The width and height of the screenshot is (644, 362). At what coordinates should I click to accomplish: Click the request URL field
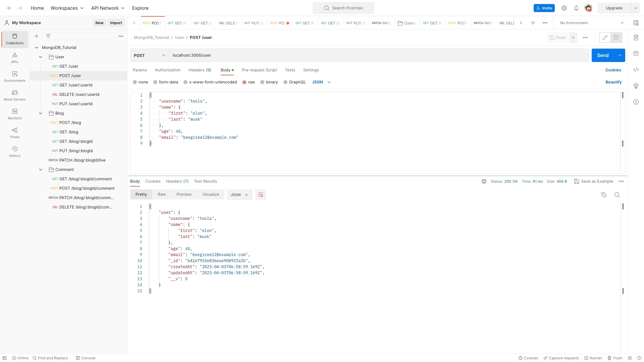[x=379, y=55]
